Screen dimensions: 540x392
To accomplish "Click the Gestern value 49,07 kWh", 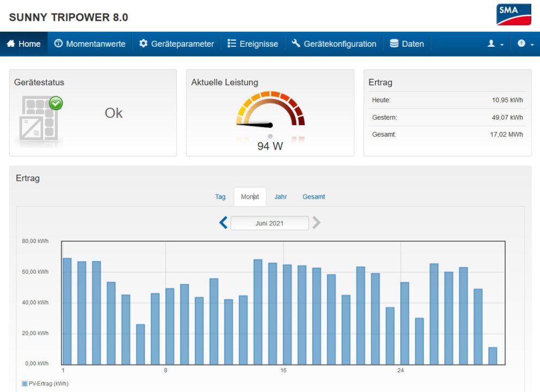I will click(x=507, y=117).
